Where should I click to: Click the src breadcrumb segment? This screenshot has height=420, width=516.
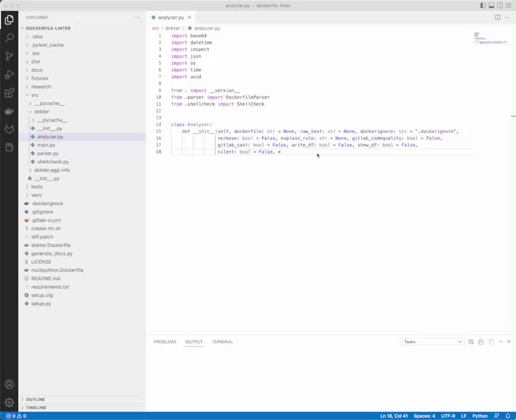155,28
